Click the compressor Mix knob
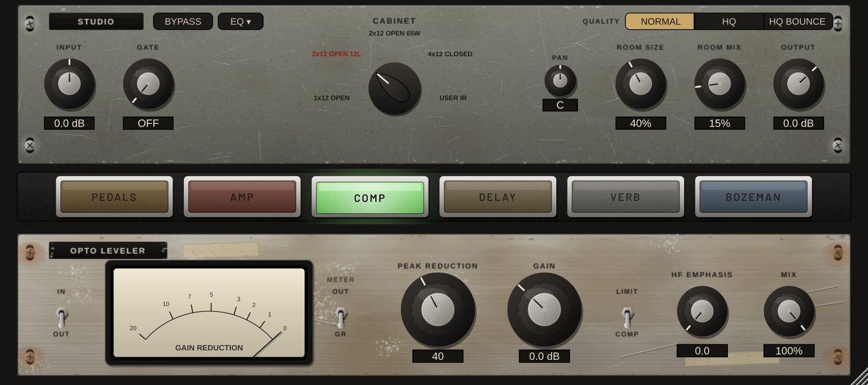Image resolution: width=868 pixels, height=385 pixels. 789,312
